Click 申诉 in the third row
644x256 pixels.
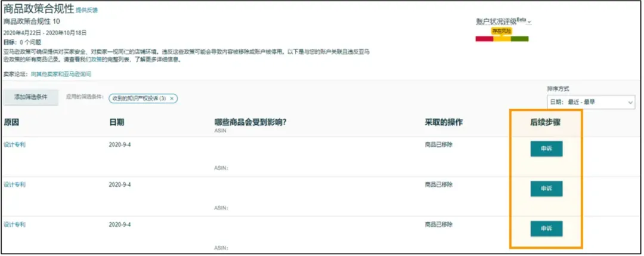pos(546,229)
